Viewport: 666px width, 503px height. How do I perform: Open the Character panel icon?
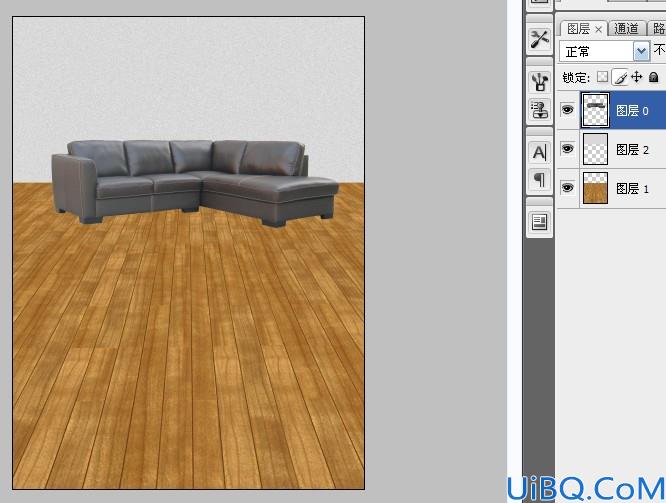pos(539,152)
